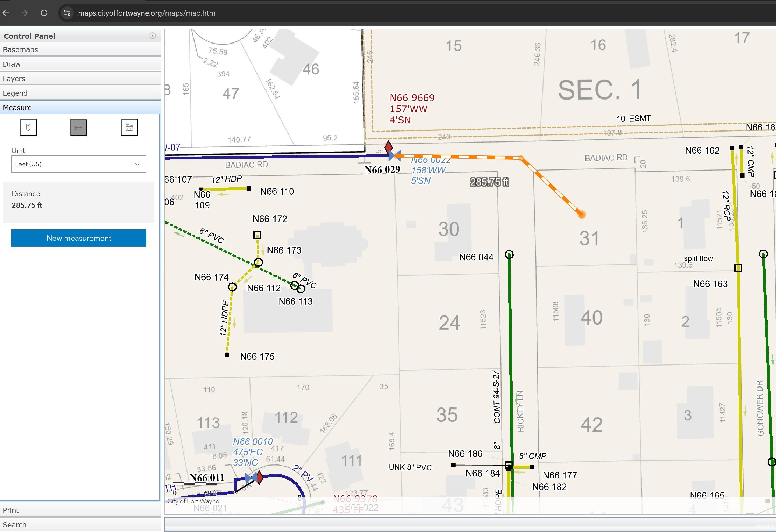The image size is (776, 532).
Task: Click the 285.75 ft label on the map
Action: pyautogui.click(x=489, y=182)
